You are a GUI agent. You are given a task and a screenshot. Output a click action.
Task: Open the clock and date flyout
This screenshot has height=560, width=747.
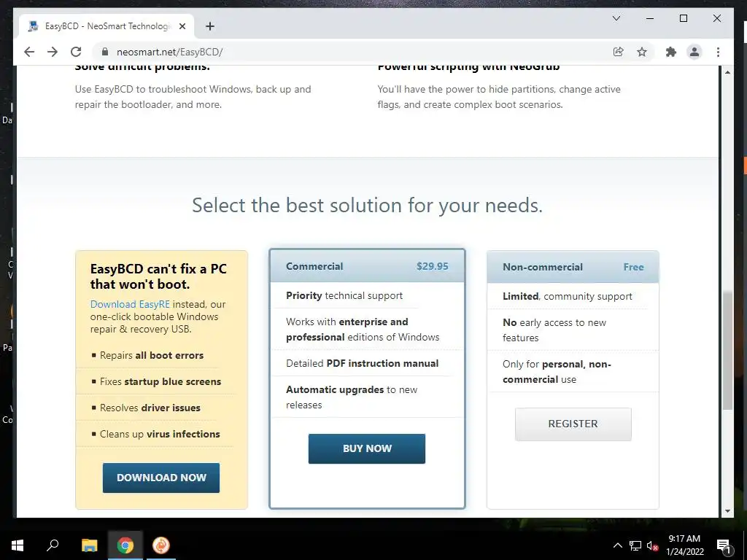[x=684, y=545]
